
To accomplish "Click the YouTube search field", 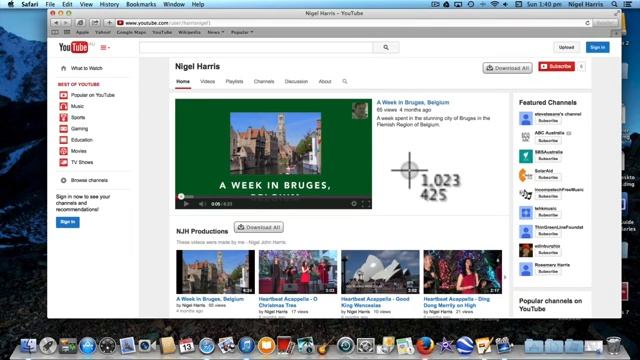I will point(256,47).
